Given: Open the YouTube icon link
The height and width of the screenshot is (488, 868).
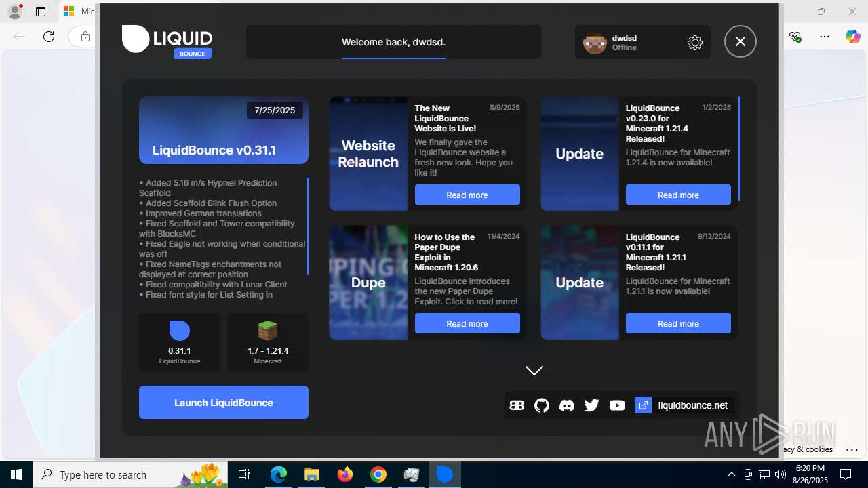Looking at the screenshot, I should [617, 405].
